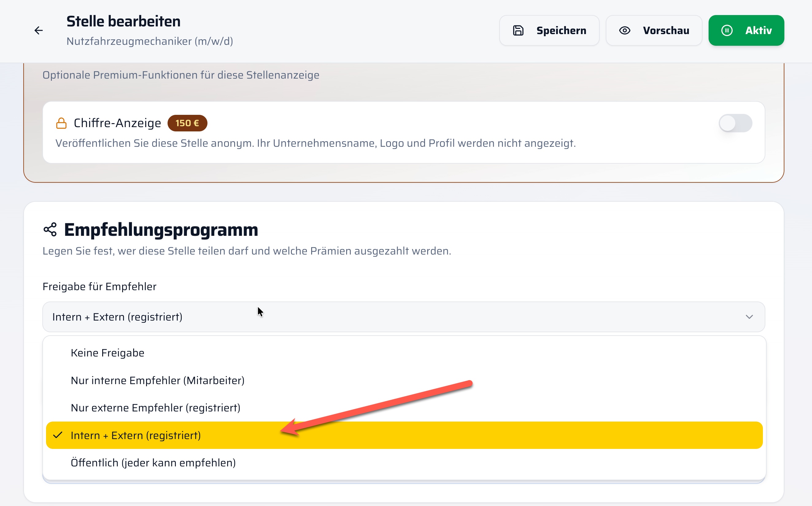
Task: Toggle the Chiffre-Anzeige switch
Action: 735,123
